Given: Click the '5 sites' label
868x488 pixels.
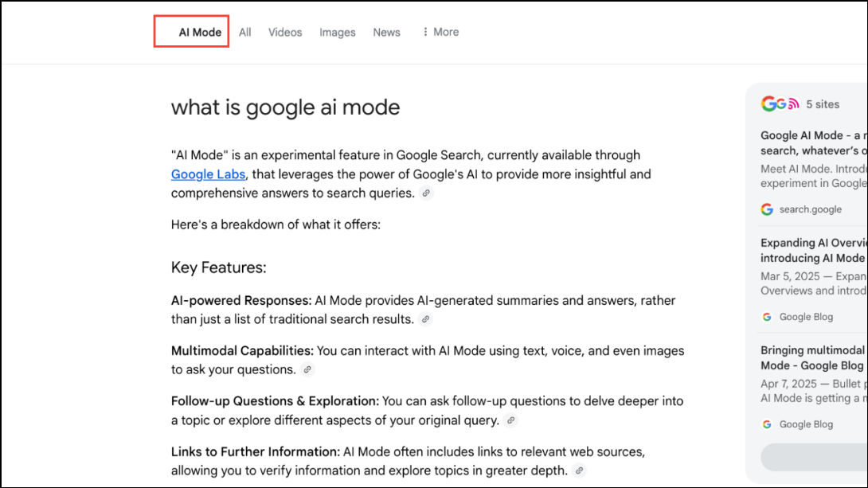Looking at the screenshot, I should click(823, 104).
